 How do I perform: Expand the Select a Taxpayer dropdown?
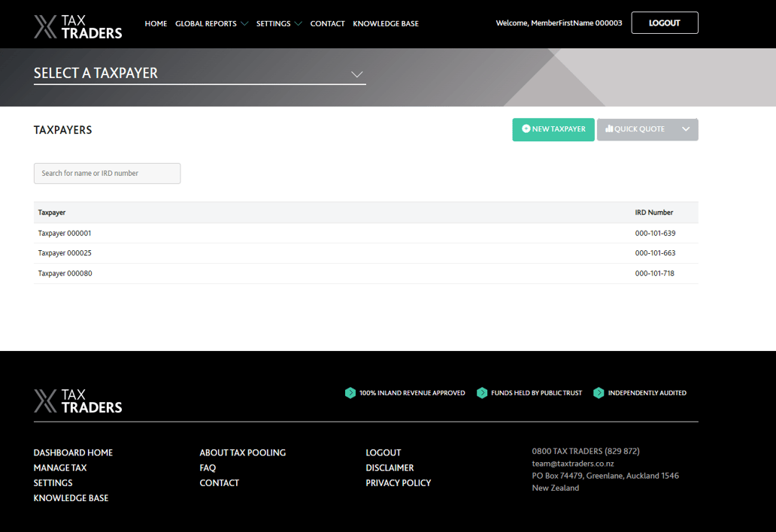click(x=356, y=74)
